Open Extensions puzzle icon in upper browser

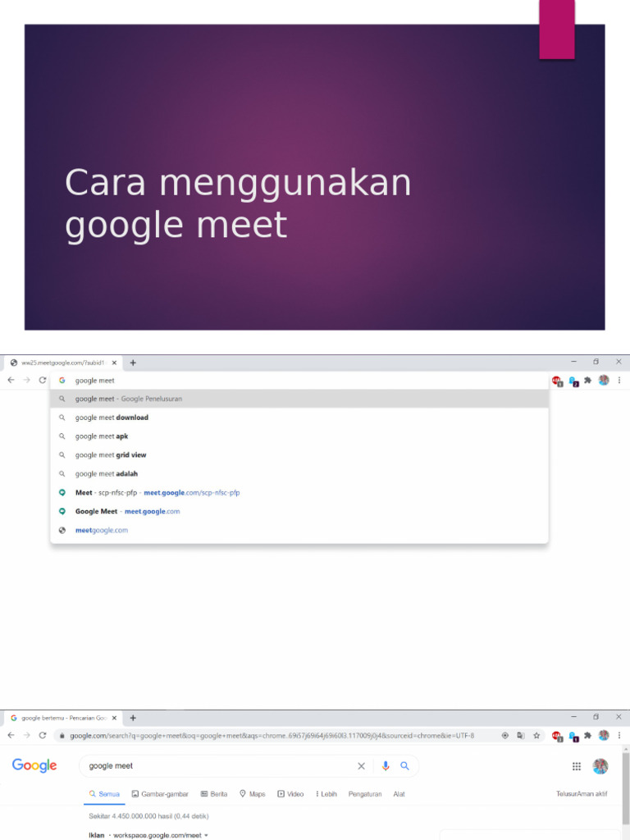pyautogui.click(x=587, y=381)
